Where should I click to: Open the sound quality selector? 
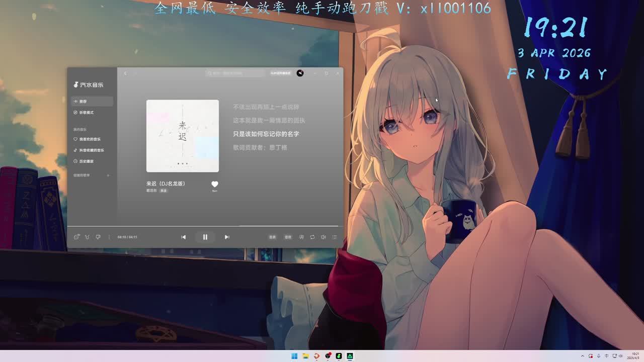coord(272,237)
